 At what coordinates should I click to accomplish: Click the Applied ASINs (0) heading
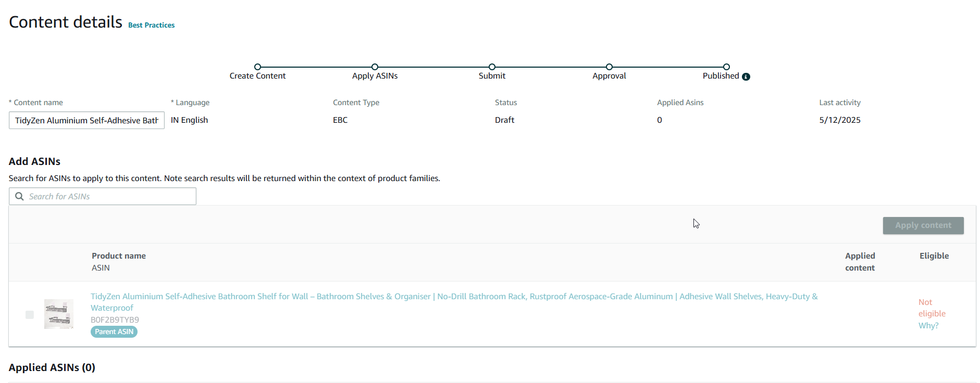52,367
